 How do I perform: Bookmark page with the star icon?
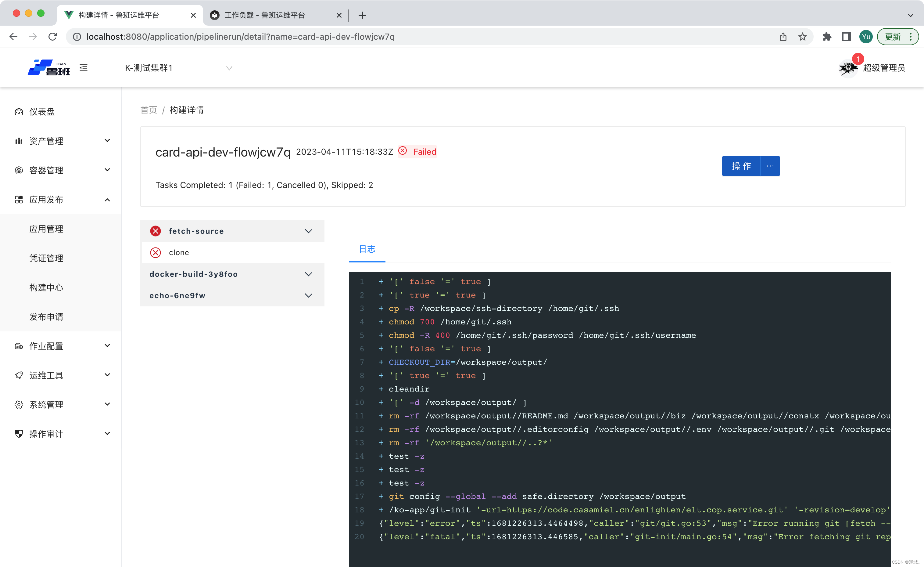(x=803, y=37)
